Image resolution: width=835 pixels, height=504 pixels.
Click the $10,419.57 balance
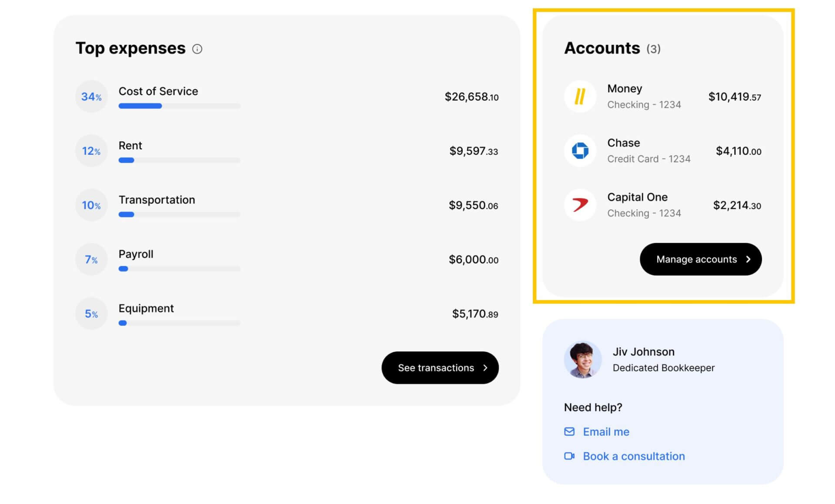point(735,97)
